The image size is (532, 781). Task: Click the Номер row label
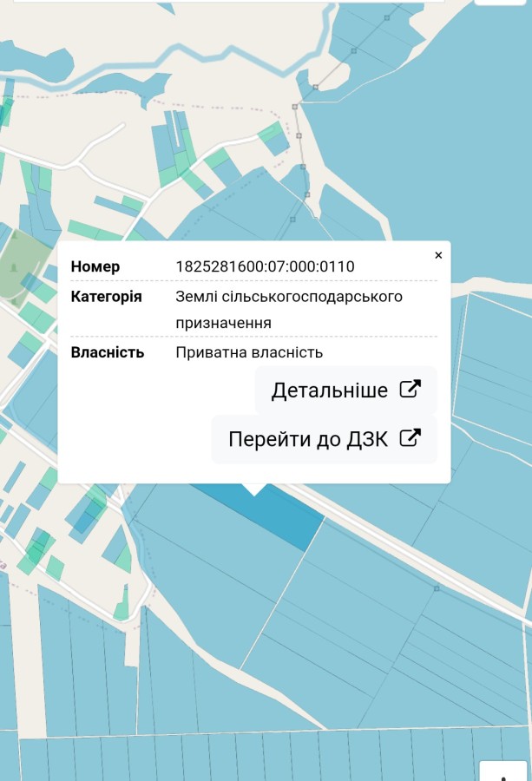(x=95, y=266)
